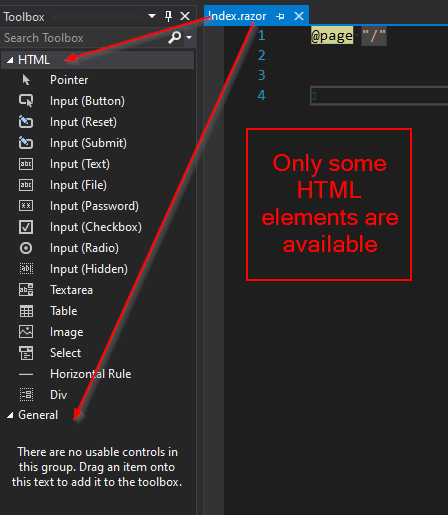Click the Input (Submit) icon
This screenshot has height=515, width=448.
pos(26,143)
